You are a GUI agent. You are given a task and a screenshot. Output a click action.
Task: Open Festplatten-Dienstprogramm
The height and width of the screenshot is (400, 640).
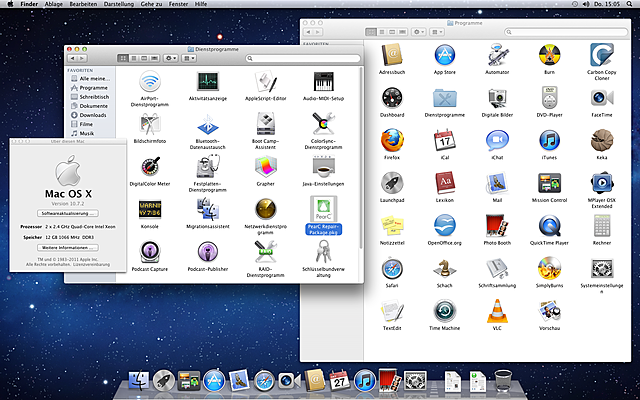pos(208,167)
